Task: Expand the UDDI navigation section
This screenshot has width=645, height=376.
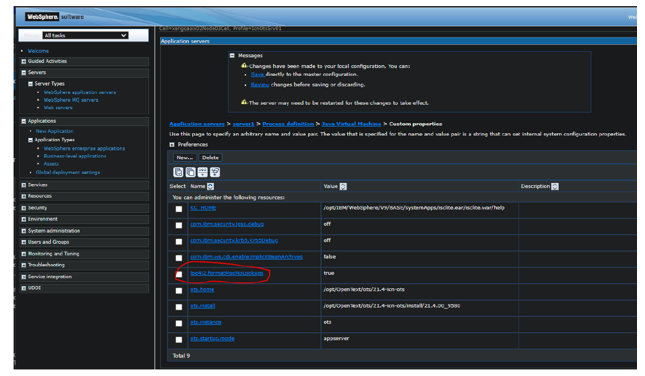Action: tap(24, 288)
